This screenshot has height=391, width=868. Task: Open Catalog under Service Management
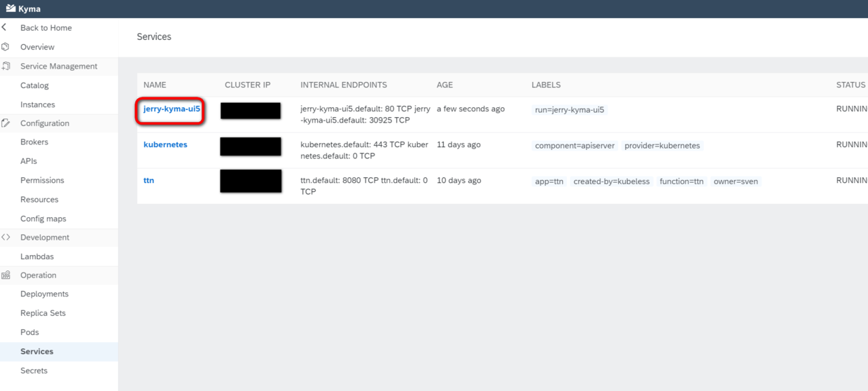[34, 85]
